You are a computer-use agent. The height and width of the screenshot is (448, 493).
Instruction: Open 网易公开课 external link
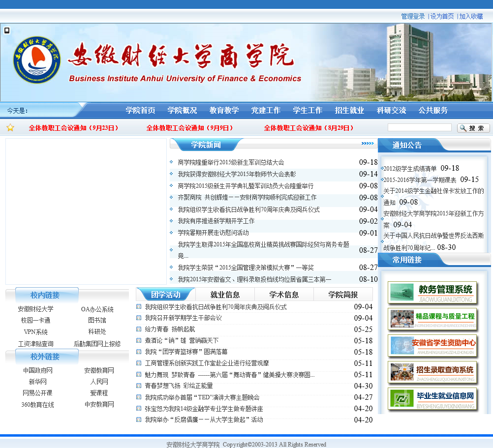(38, 393)
